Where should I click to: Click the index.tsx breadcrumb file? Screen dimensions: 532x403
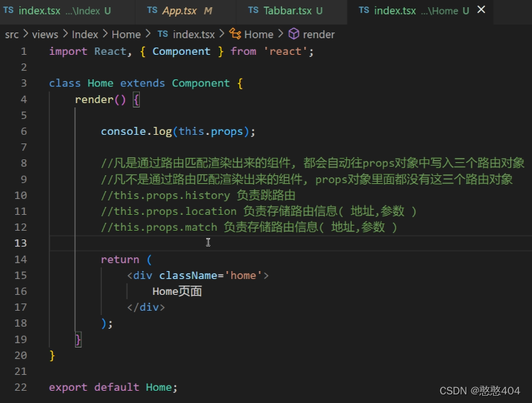193,35
